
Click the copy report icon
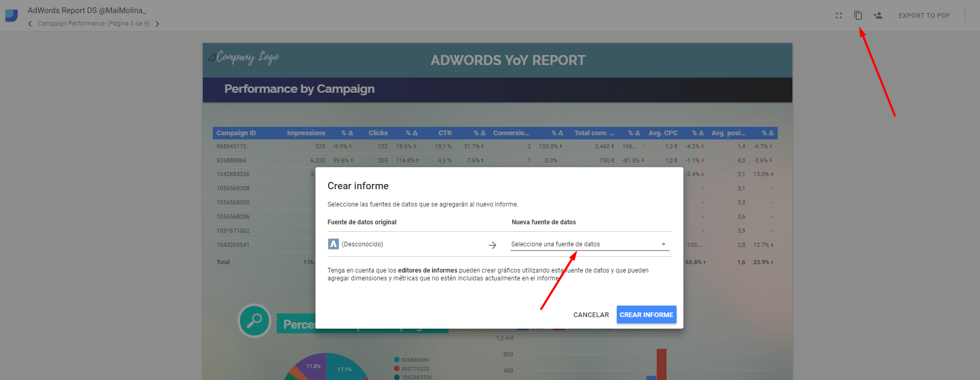coord(858,16)
